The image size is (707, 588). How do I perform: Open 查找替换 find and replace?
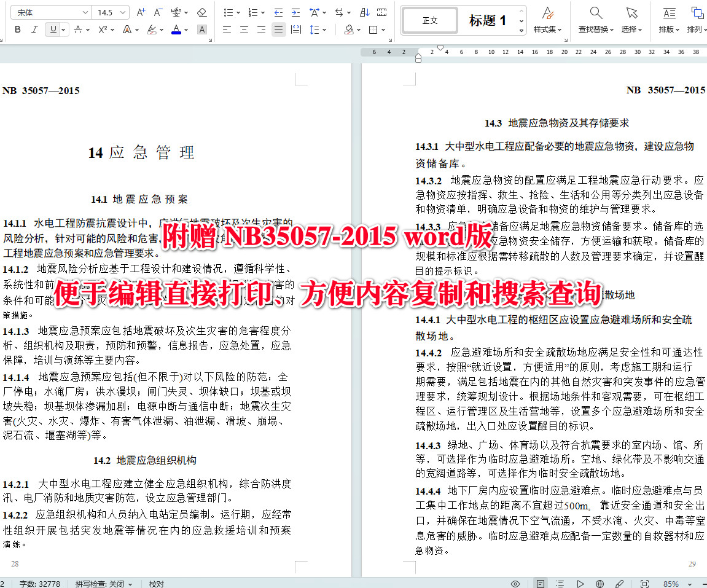pos(596,20)
